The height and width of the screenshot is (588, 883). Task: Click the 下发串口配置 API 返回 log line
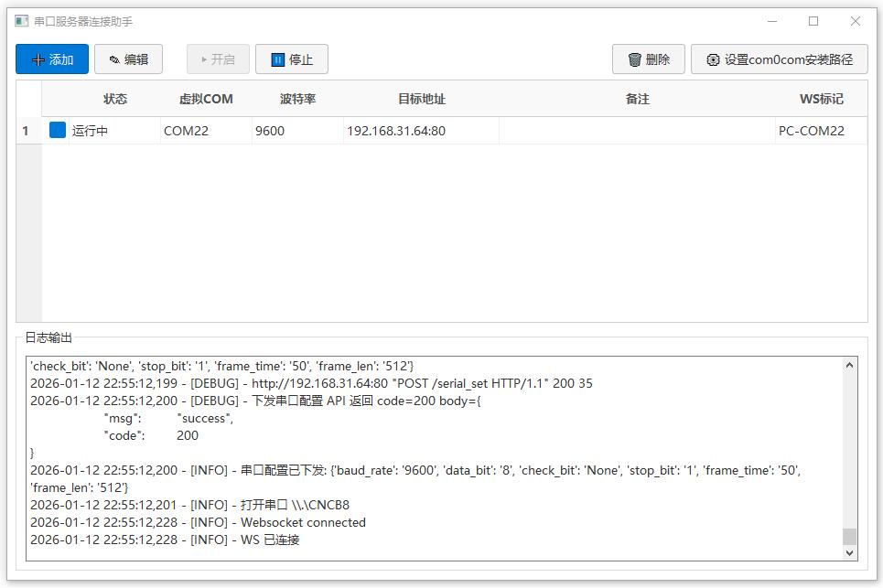coord(255,401)
